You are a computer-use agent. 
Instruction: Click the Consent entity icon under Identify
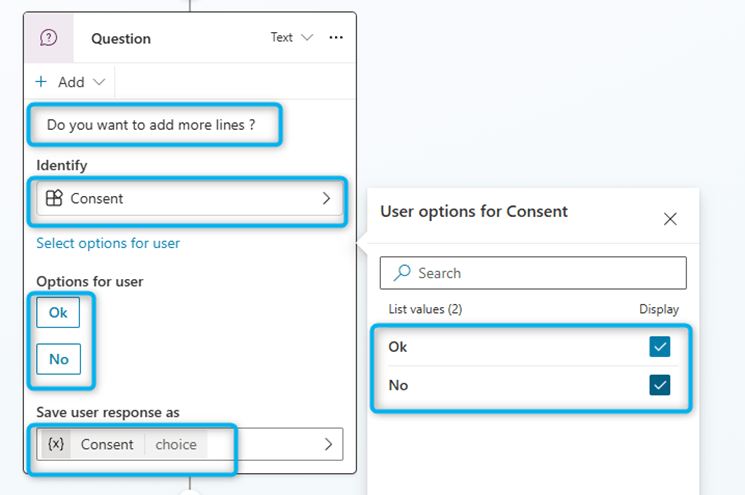click(x=55, y=198)
